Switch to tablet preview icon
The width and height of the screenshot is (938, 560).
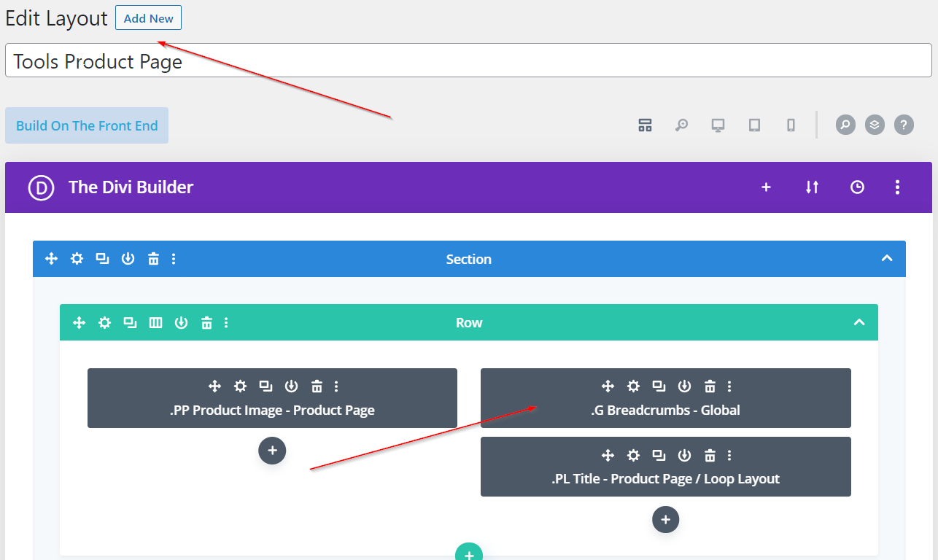(754, 125)
